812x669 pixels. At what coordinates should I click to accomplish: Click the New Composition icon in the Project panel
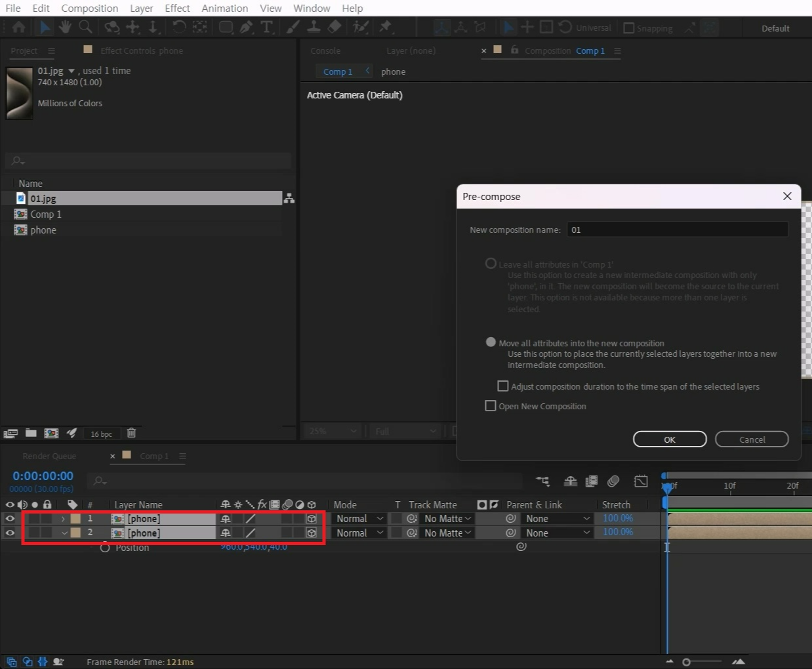tap(51, 433)
